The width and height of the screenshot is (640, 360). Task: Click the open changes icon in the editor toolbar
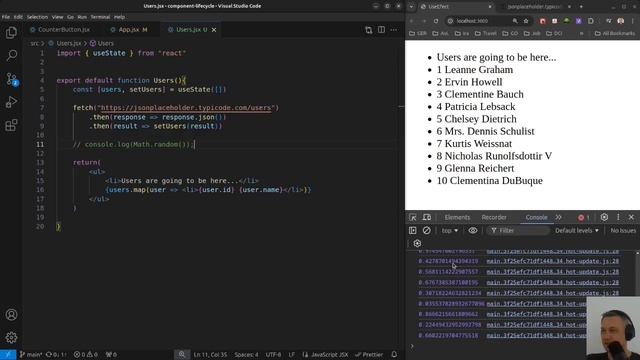click(x=369, y=30)
